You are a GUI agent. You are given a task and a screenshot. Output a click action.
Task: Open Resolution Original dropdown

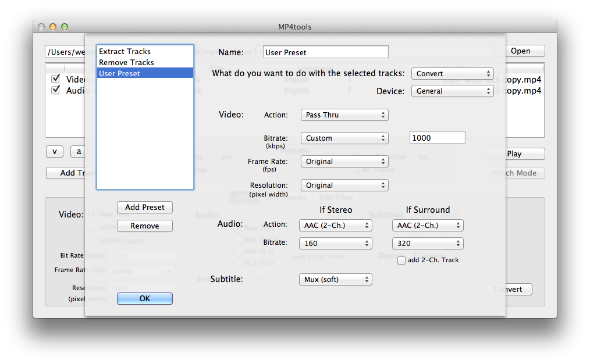344,185
